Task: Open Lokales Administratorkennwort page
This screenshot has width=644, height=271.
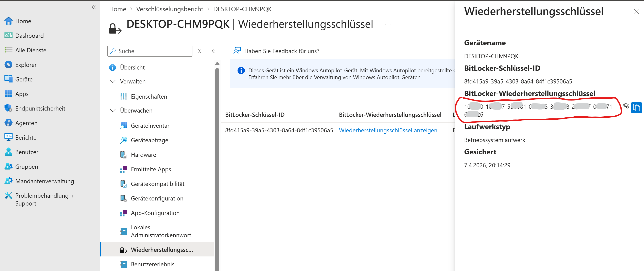Action: (x=161, y=231)
